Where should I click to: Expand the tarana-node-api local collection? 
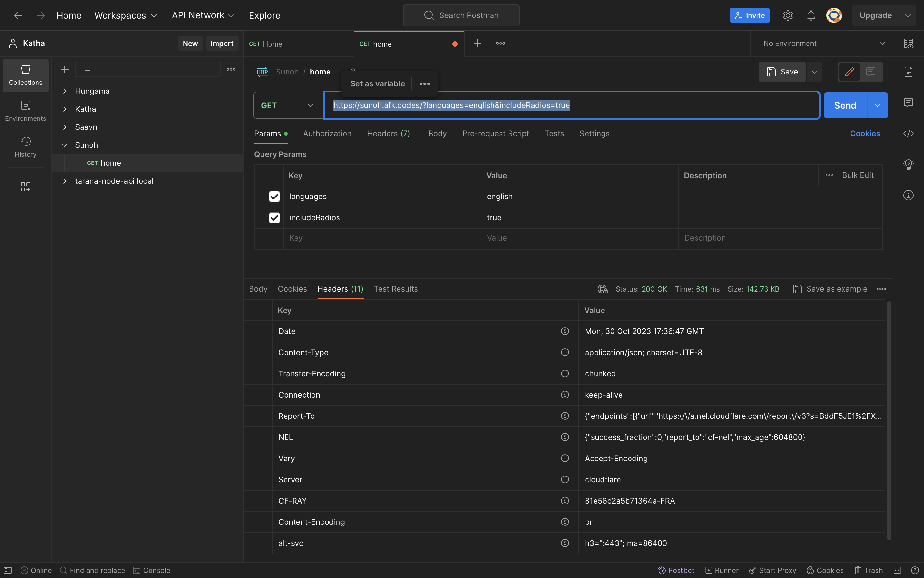tap(65, 181)
